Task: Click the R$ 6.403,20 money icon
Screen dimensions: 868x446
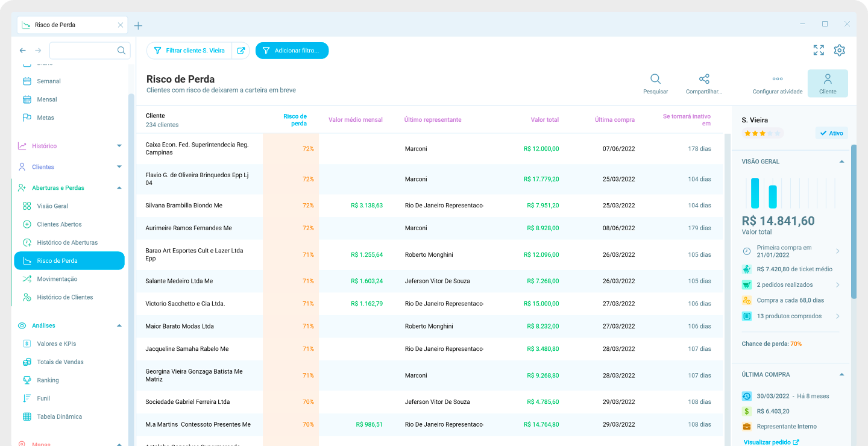Action: pos(747,411)
